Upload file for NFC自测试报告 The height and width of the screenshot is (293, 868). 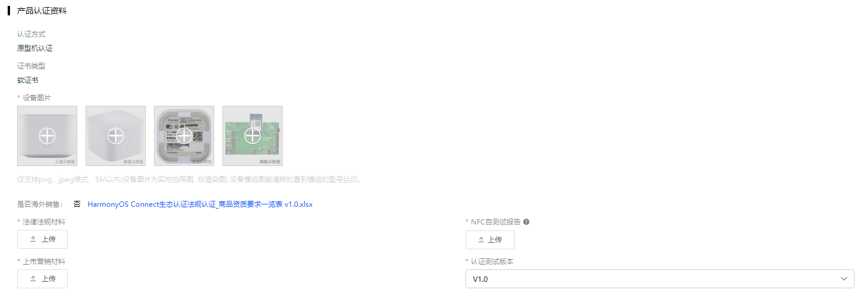[490, 239]
